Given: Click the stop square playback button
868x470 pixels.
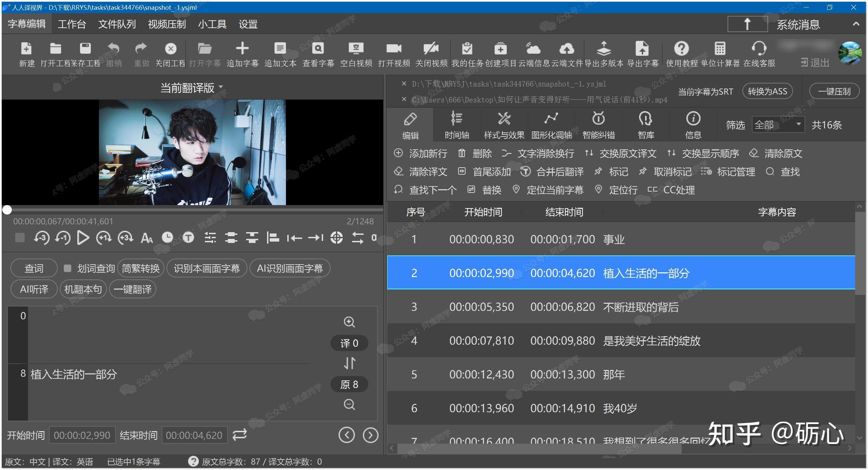Looking at the screenshot, I should pyautogui.click(x=20, y=238).
